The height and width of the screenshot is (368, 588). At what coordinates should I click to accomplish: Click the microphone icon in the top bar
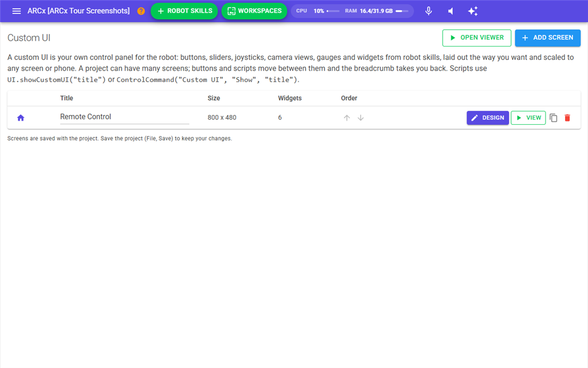point(428,11)
